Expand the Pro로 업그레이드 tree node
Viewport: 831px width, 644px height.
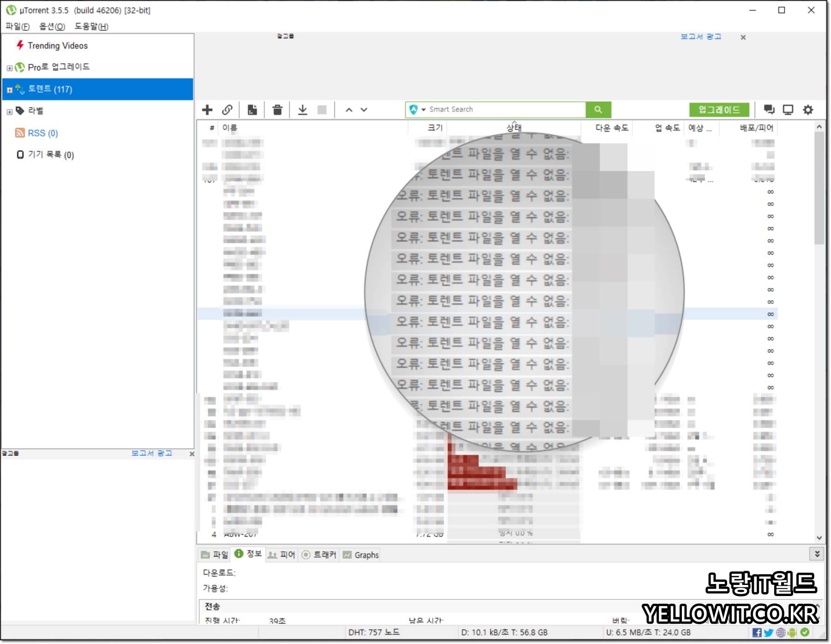point(9,68)
